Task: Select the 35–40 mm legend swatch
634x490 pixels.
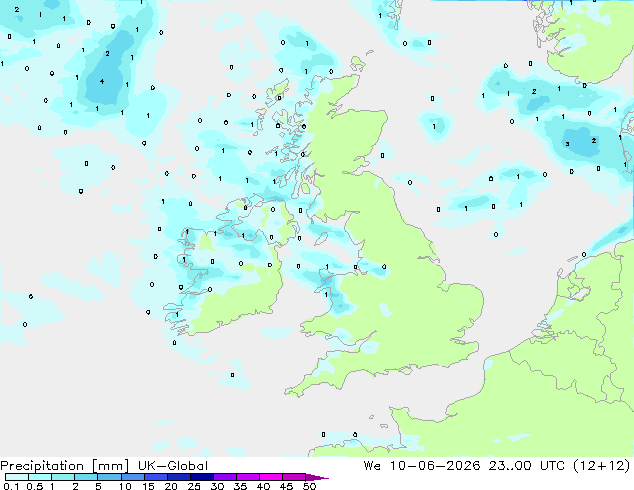Action: 248,477
